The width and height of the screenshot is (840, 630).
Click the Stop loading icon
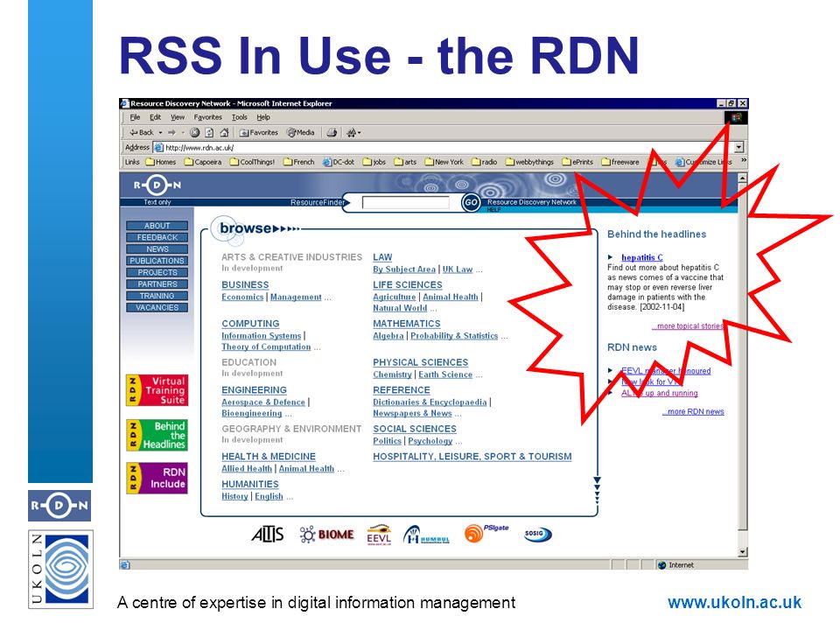pos(195,132)
